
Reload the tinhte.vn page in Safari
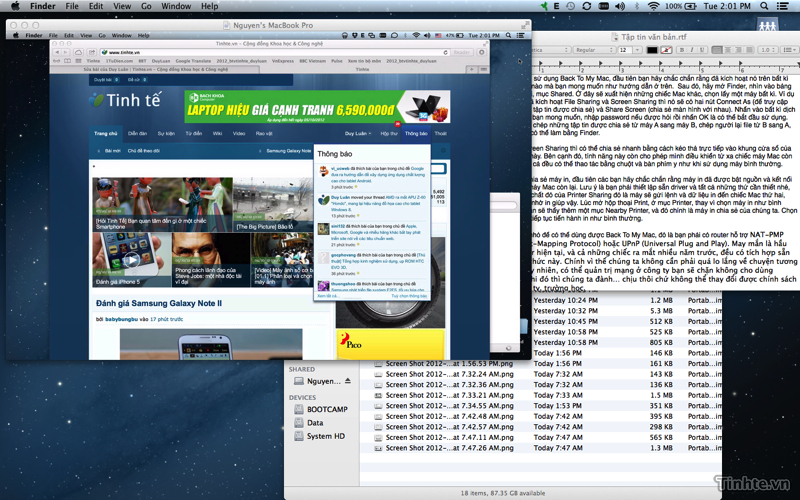coord(445,52)
